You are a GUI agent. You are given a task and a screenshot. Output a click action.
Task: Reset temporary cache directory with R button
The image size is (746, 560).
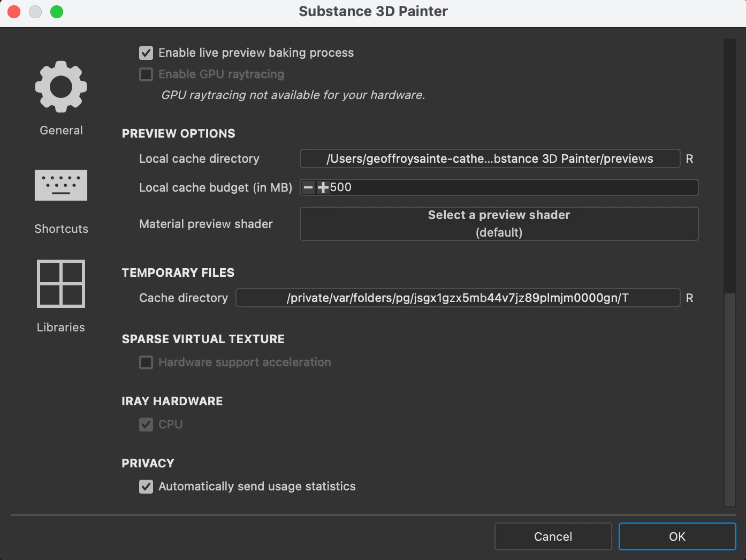pyautogui.click(x=689, y=298)
